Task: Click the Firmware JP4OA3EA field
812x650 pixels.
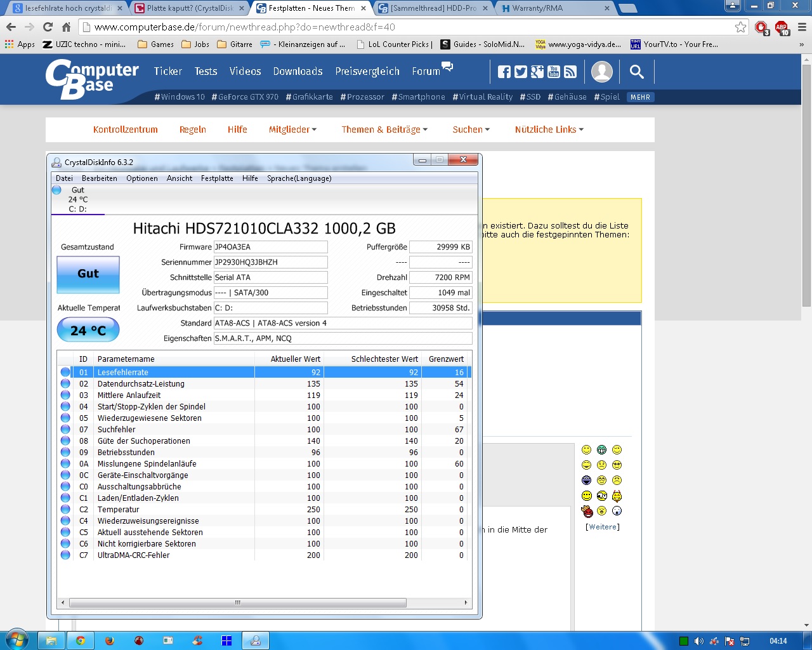Action: [271, 247]
